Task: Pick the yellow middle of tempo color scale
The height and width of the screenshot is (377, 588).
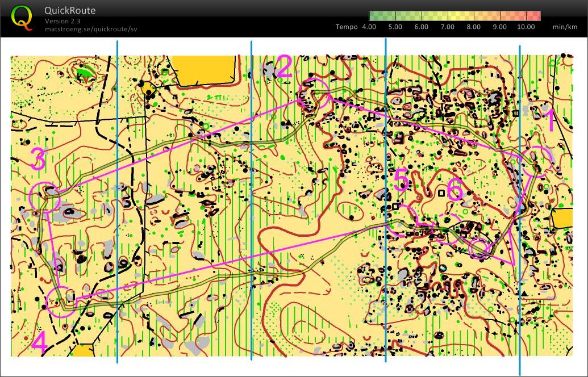Action: 454,16
